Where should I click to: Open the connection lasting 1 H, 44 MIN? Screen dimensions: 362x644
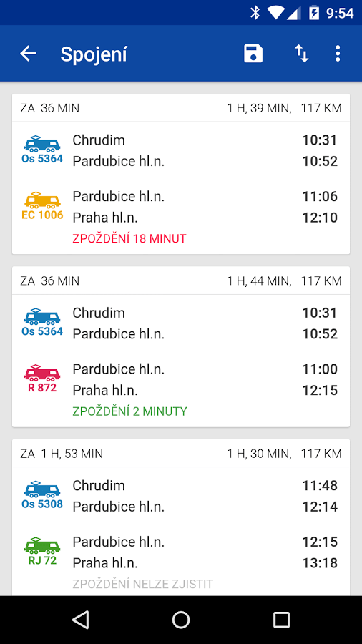pos(181,346)
